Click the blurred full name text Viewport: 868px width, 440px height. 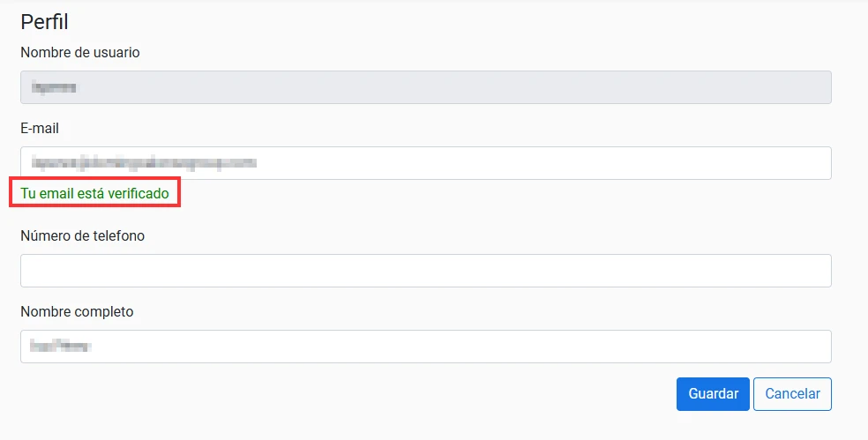pyautogui.click(x=60, y=347)
